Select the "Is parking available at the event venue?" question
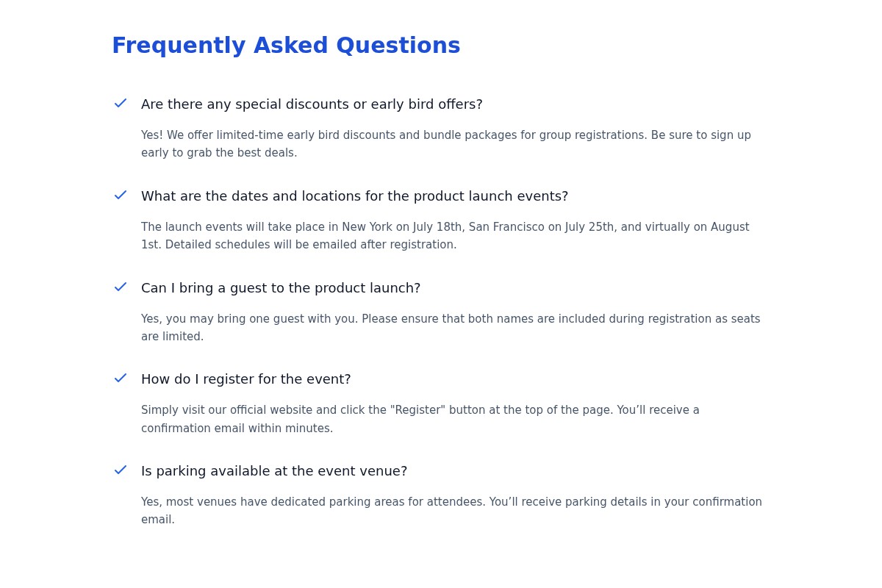The height and width of the screenshot is (588, 882). [x=273, y=471]
